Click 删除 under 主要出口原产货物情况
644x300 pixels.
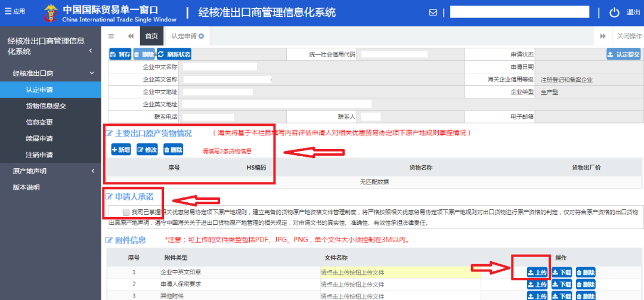(x=174, y=150)
